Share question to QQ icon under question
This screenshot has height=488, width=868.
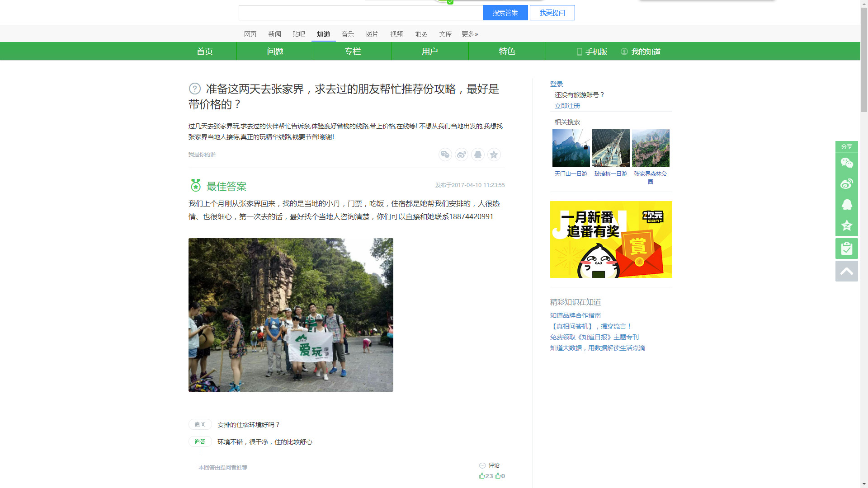477,155
